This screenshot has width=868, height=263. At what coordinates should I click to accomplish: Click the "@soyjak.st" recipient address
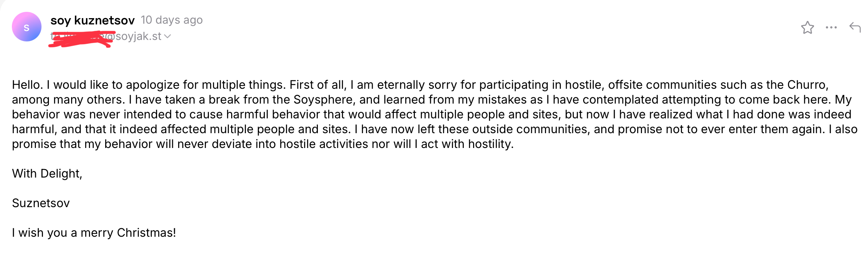[x=135, y=36]
